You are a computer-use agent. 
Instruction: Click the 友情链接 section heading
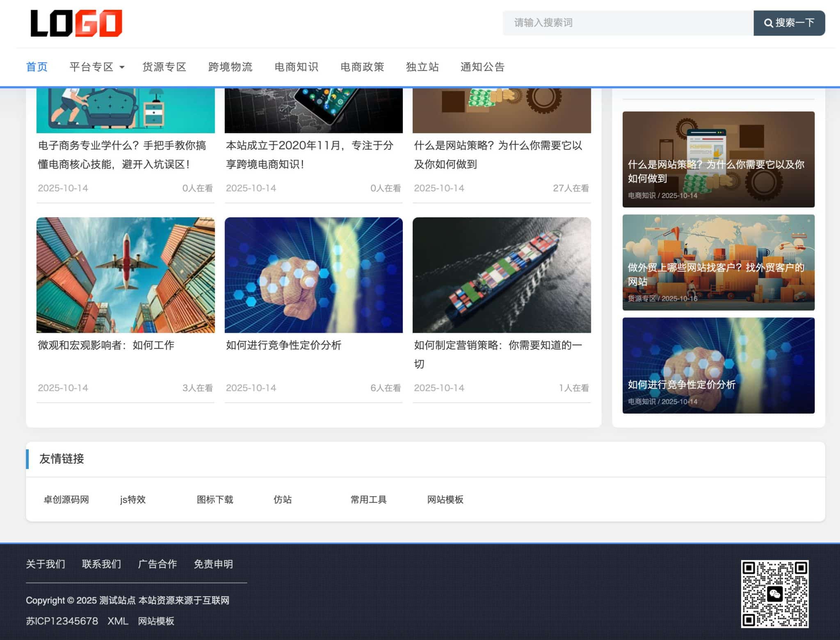tap(62, 459)
